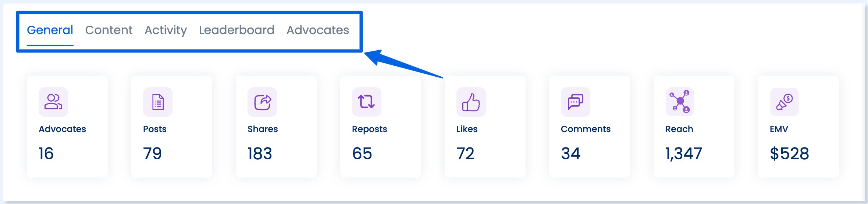Click the Advocates people icon
The height and width of the screenshot is (204, 868).
tap(53, 102)
